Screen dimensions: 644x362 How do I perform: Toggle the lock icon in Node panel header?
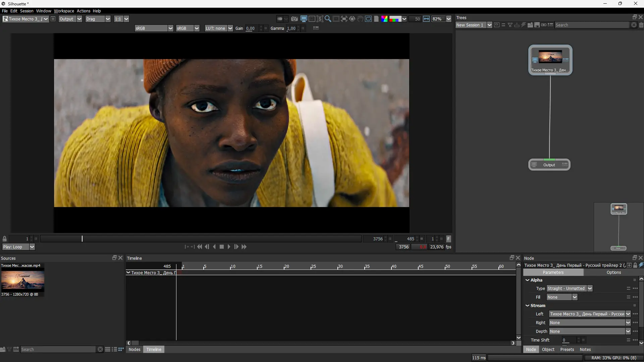[x=635, y=265]
